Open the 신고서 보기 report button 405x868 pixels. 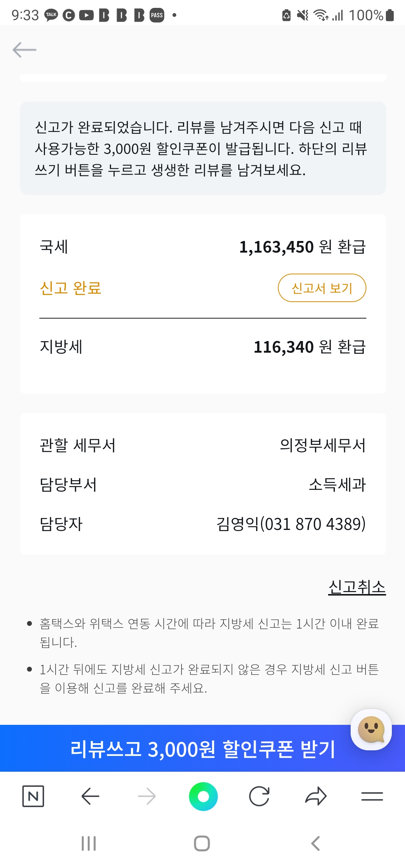pyautogui.click(x=322, y=288)
